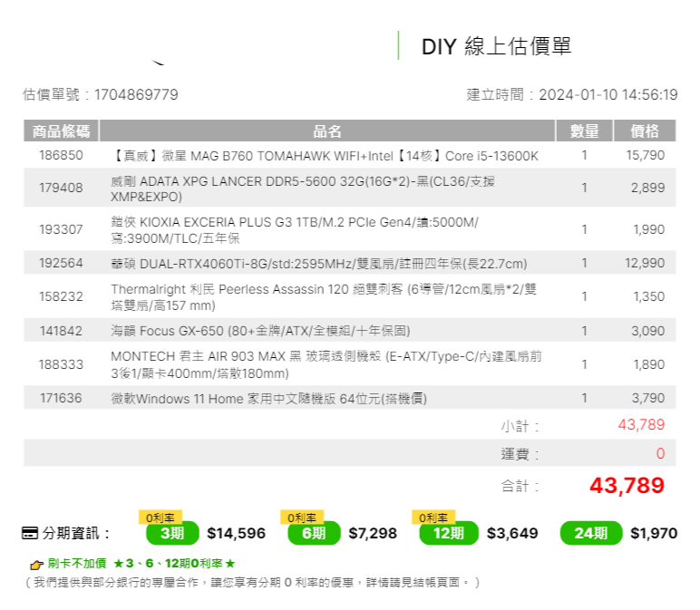Click the MAG B760 TOMAHAWK WIFI product name
This screenshot has height=610, width=700.
(325, 156)
